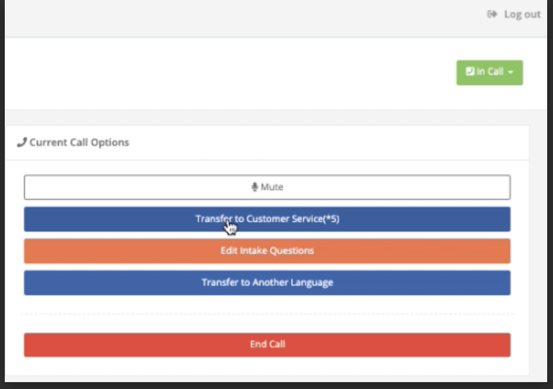Select the Log out link text
This screenshot has height=389, width=553.
(522, 14)
